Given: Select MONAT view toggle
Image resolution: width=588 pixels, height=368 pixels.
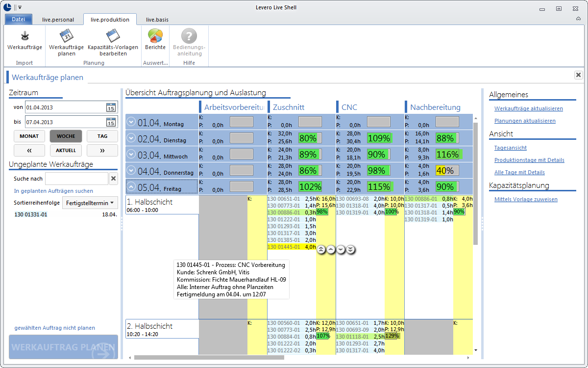Looking at the screenshot, I should pos(29,136).
